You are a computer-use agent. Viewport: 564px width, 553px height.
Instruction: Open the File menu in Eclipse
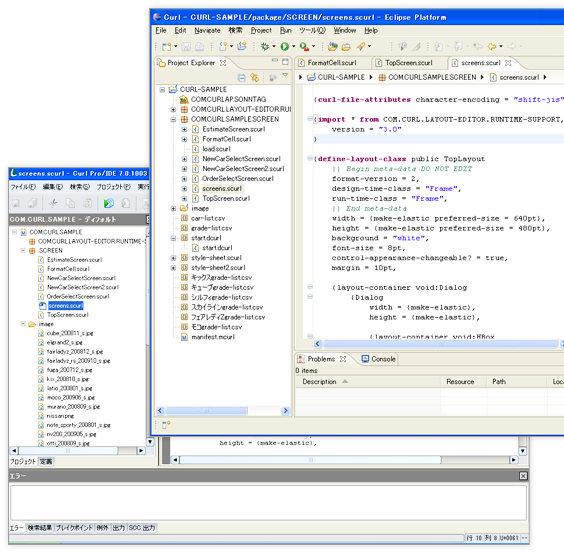point(161,31)
